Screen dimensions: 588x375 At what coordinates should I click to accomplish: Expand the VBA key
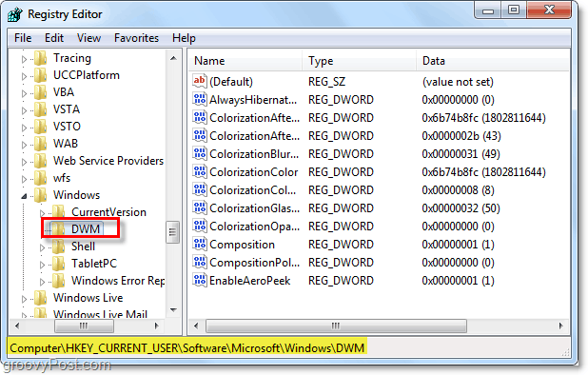[24, 93]
